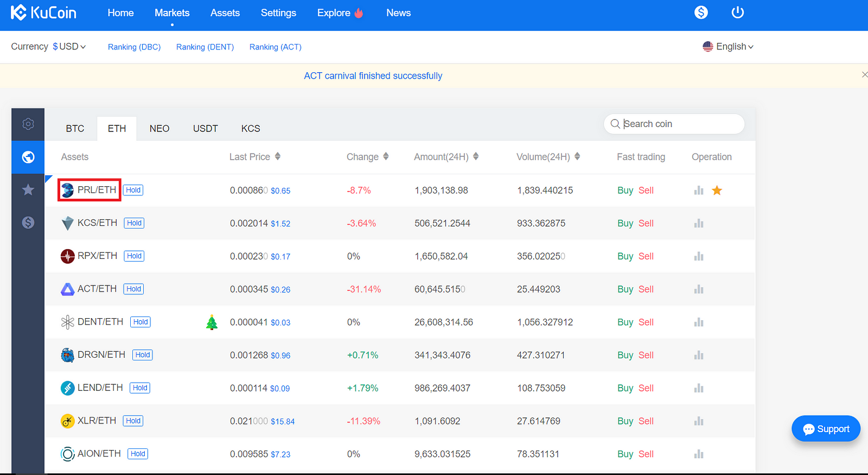Click the DENT coin logo icon

67,322
